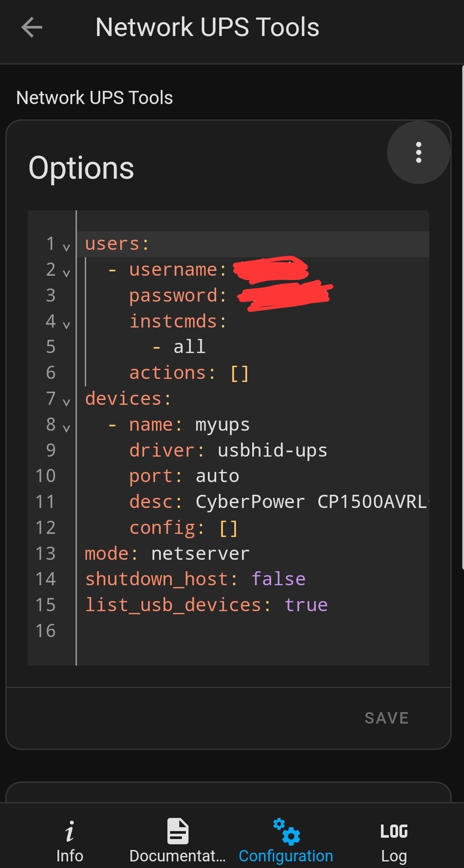The image size is (464, 868).
Task: Collapse the users section fold arrow
Action: point(66,247)
